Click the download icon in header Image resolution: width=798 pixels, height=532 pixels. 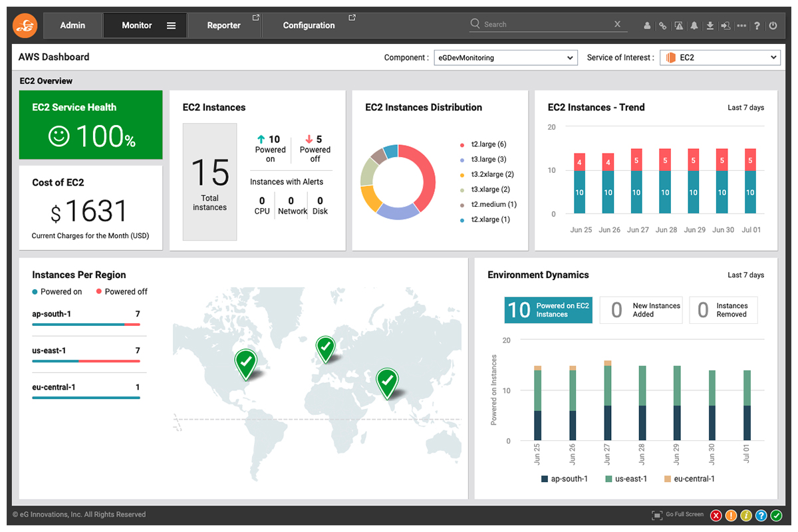tap(710, 26)
